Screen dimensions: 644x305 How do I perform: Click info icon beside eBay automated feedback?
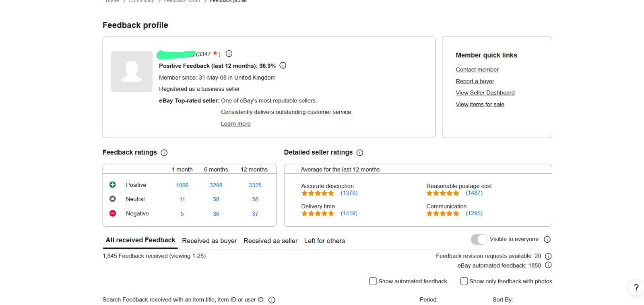(548, 265)
